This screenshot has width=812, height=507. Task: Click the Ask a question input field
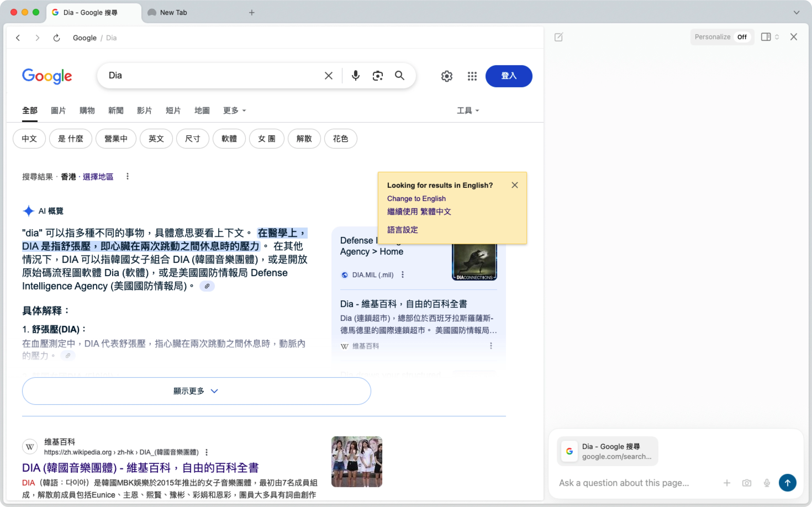coord(631,483)
